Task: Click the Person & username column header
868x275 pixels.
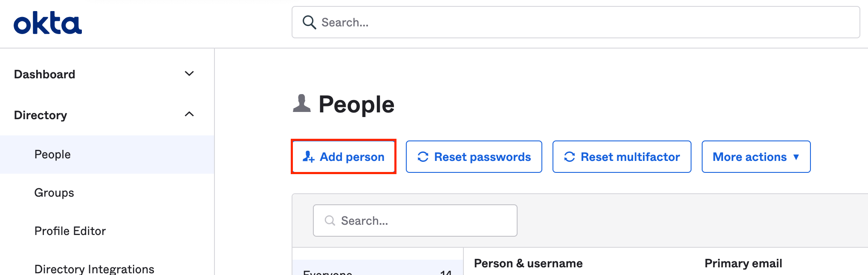Action: click(x=528, y=264)
